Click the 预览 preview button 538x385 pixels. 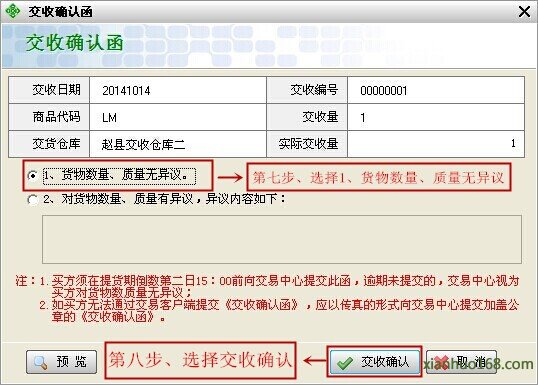(x=62, y=362)
